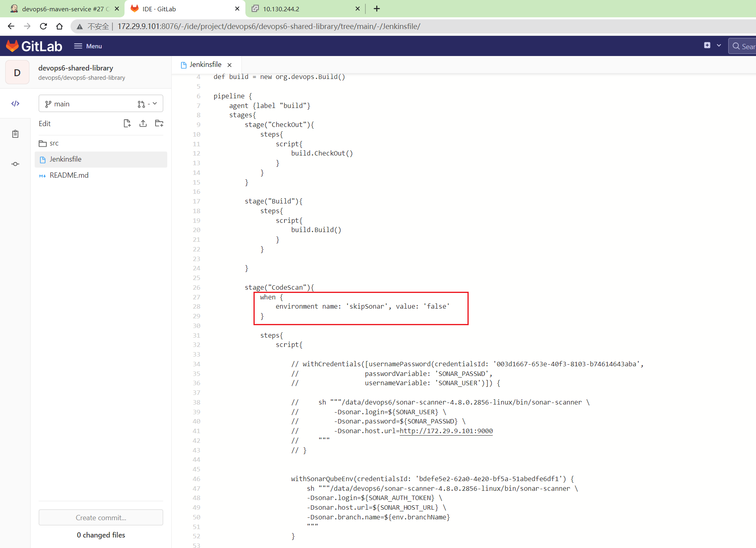756x548 pixels.
Task: Open the merge request dropdown beside the branch selector
Action: click(x=147, y=104)
